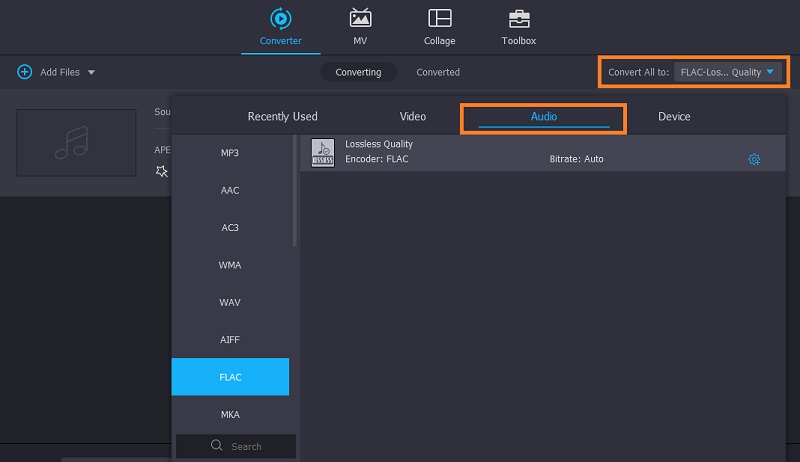Open the Toolbox module icon

518,19
